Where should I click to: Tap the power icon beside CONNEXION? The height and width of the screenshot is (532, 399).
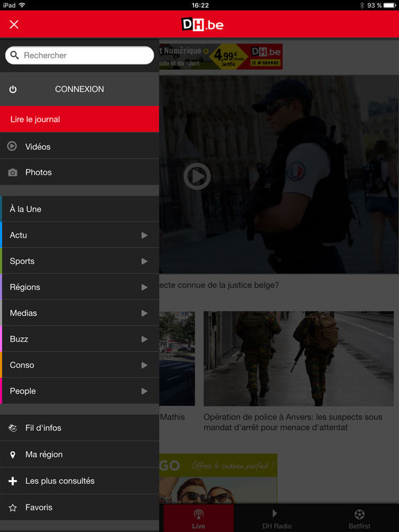pyautogui.click(x=13, y=89)
